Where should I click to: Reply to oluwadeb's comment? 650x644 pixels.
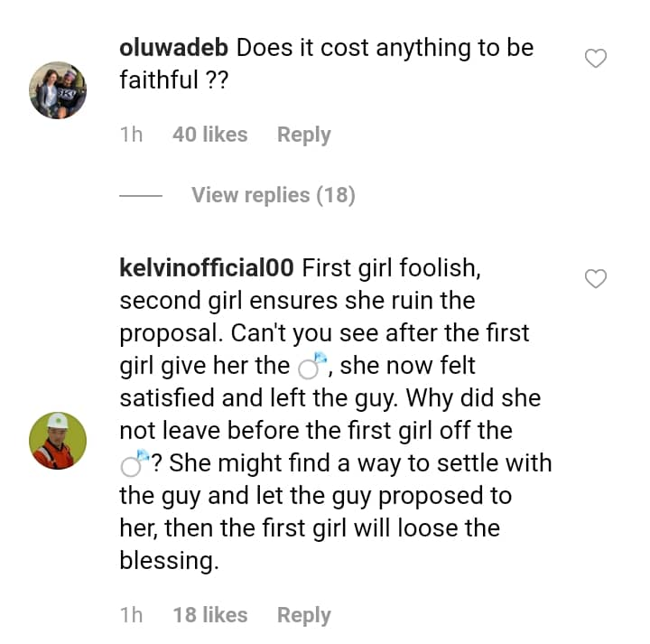point(303,135)
